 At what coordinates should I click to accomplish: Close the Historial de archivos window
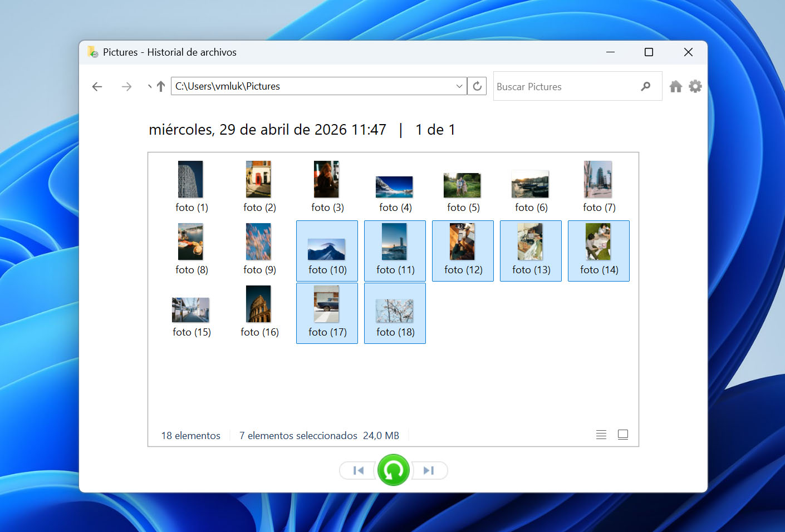click(689, 52)
